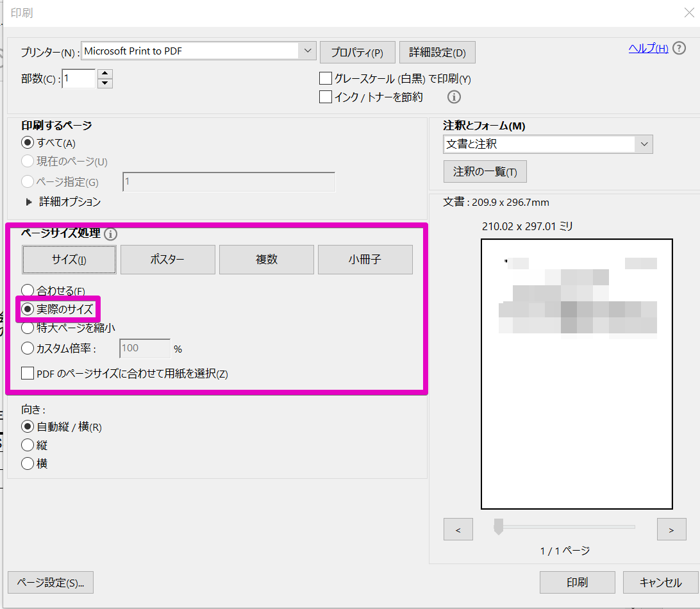The width and height of the screenshot is (700, 609).
Task: Open ページ設定 dialog
Action: (x=51, y=583)
